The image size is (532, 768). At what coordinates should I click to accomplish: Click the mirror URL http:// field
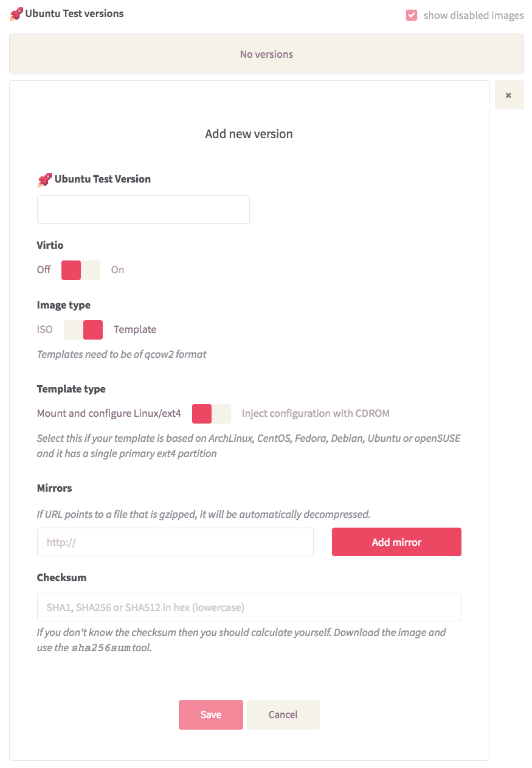tap(175, 542)
